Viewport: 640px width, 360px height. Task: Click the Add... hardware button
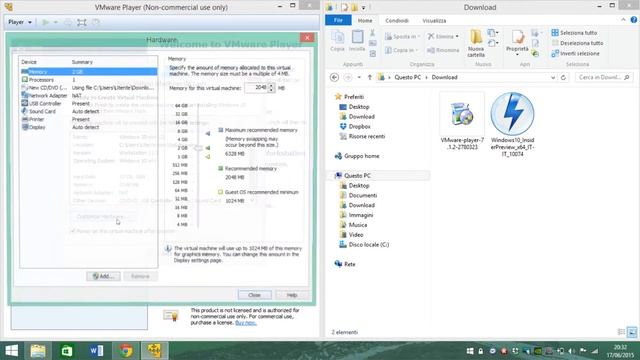pyautogui.click(x=103, y=276)
